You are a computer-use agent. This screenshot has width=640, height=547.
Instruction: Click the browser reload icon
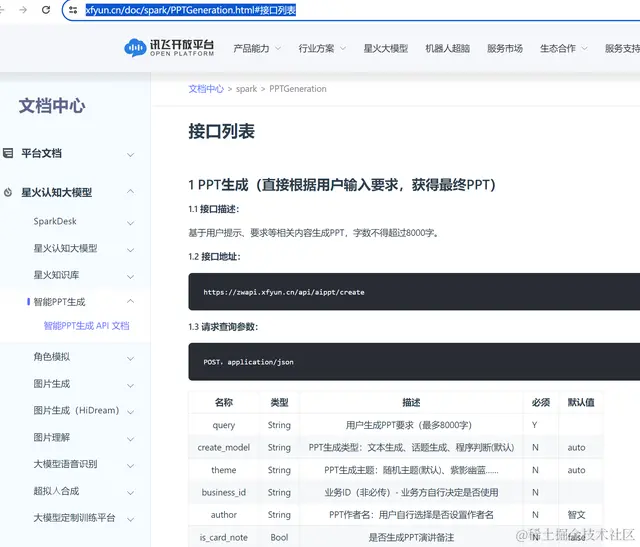[46, 10]
